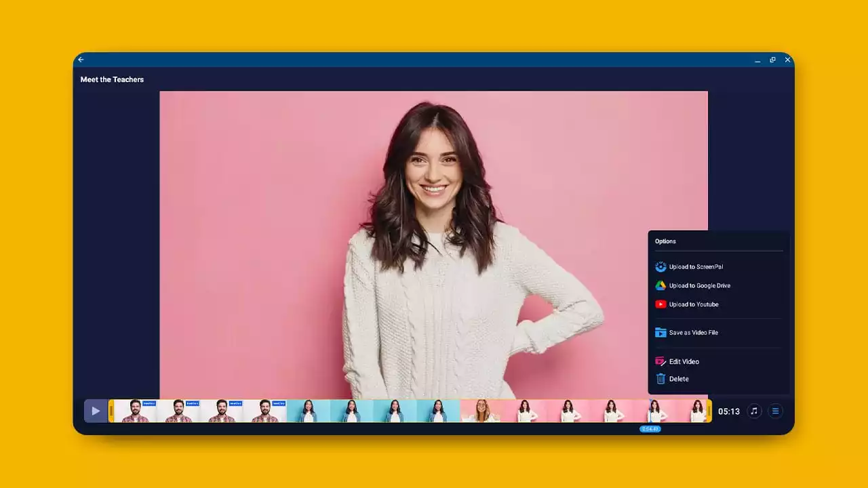
Task: Play the Meet the Teachers video
Action: coord(96,411)
